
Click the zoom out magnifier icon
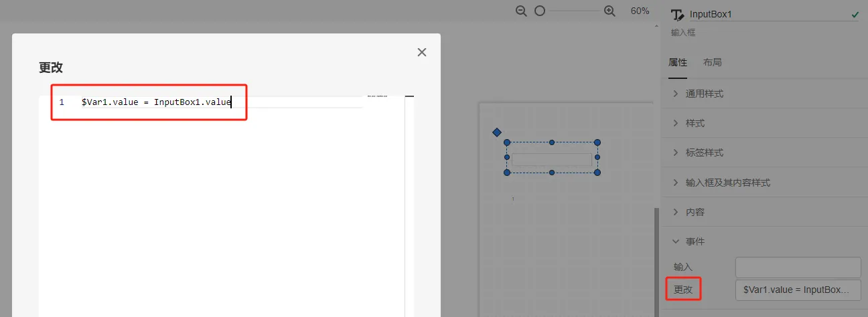pos(522,11)
